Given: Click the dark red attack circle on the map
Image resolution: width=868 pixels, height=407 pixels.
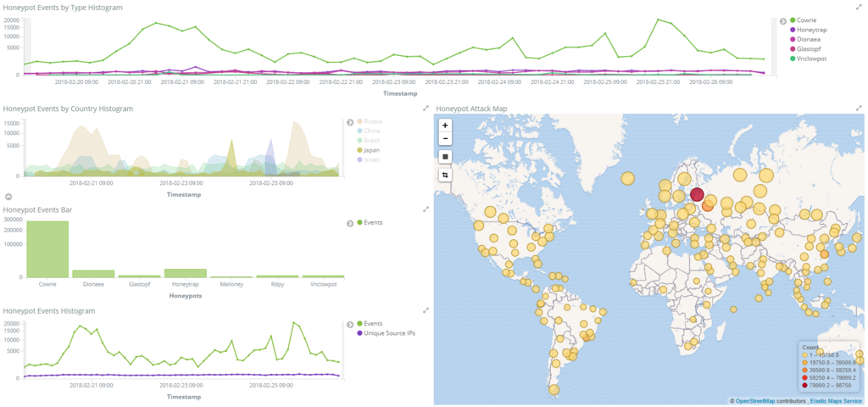Looking at the screenshot, I should click(697, 194).
